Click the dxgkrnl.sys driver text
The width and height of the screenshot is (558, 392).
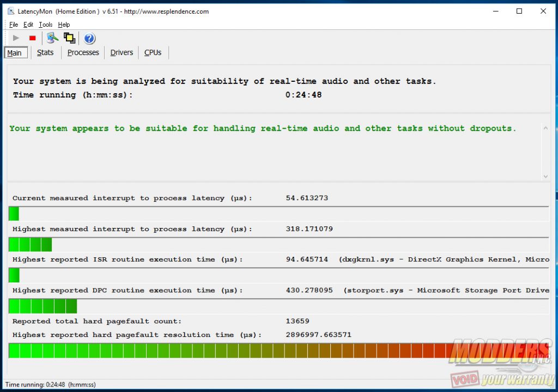[x=444, y=260]
